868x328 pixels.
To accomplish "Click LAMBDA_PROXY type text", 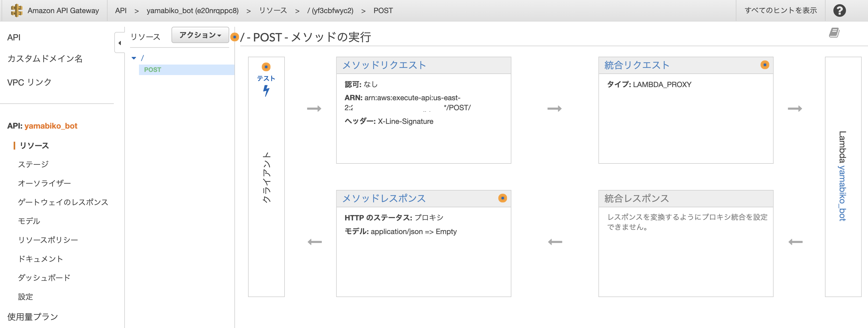I will coord(662,84).
